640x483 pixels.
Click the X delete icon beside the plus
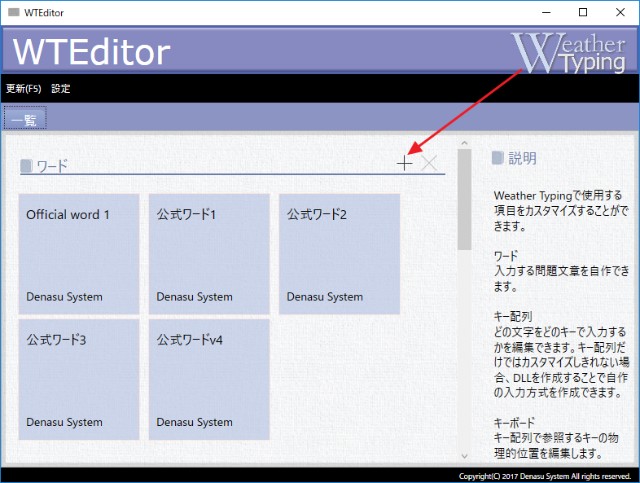tap(430, 164)
